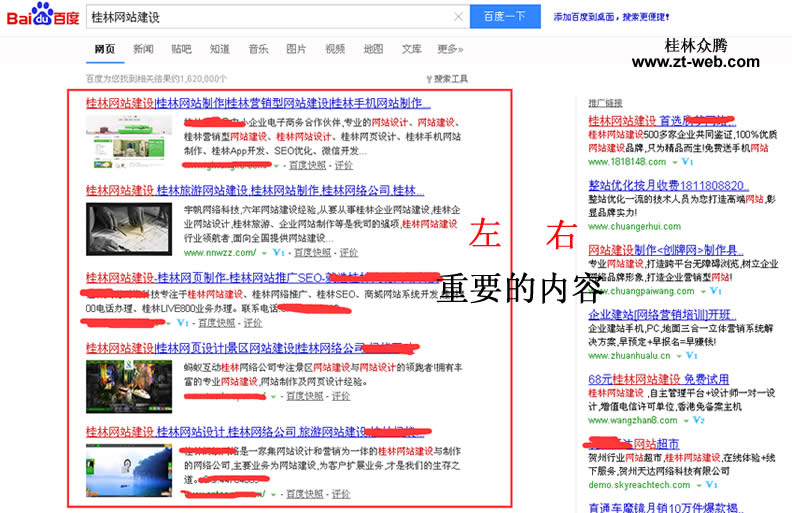The image size is (792, 513).
Task: Open 百度快照 for the nnwzz.com result
Action: pos(313,252)
